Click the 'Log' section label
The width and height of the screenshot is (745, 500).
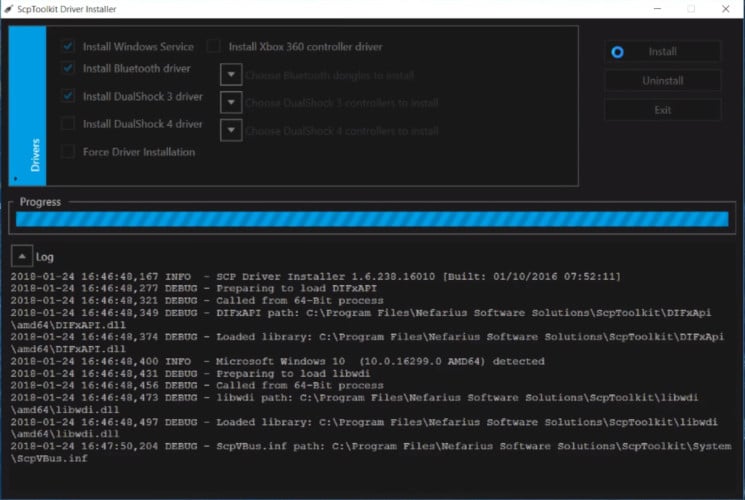pyautogui.click(x=45, y=257)
